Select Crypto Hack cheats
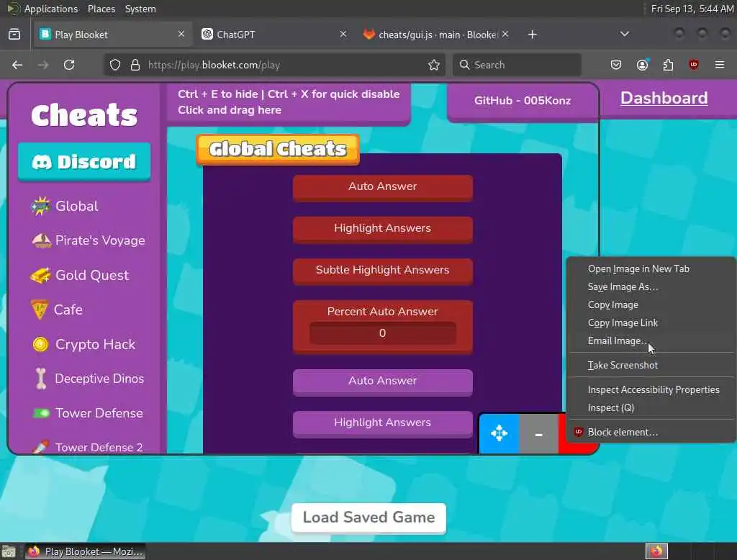The height and width of the screenshot is (560, 737). point(83,344)
